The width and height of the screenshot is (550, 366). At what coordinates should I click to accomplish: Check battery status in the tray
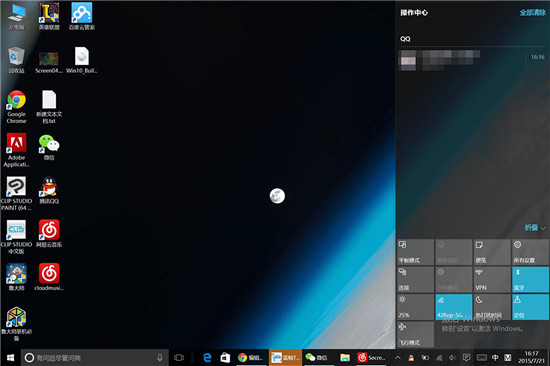click(425, 358)
